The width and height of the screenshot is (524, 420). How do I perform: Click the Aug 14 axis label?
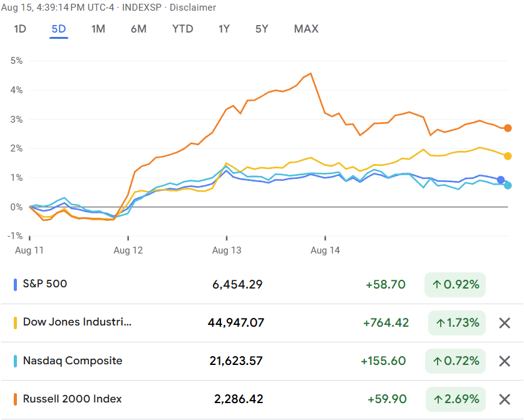(x=325, y=250)
